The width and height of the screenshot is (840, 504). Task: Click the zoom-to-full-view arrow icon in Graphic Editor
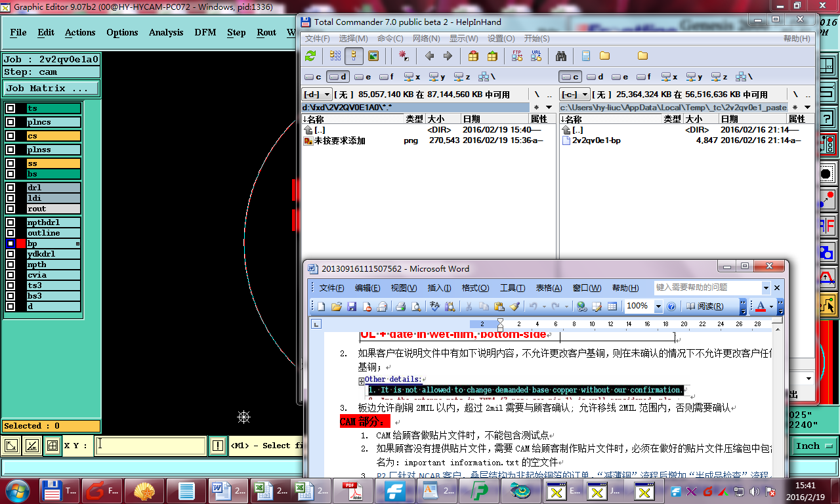pos(12,446)
